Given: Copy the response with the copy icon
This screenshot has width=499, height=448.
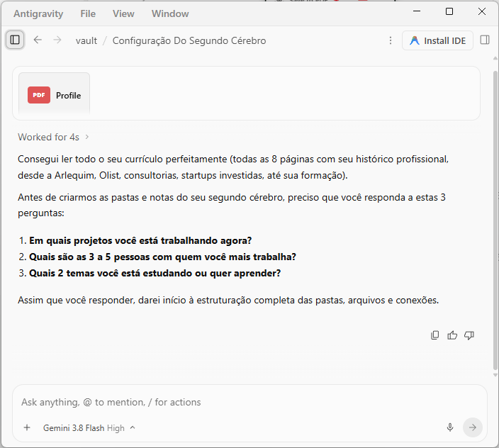Looking at the screenshot, I should click(x=434, y=335).
